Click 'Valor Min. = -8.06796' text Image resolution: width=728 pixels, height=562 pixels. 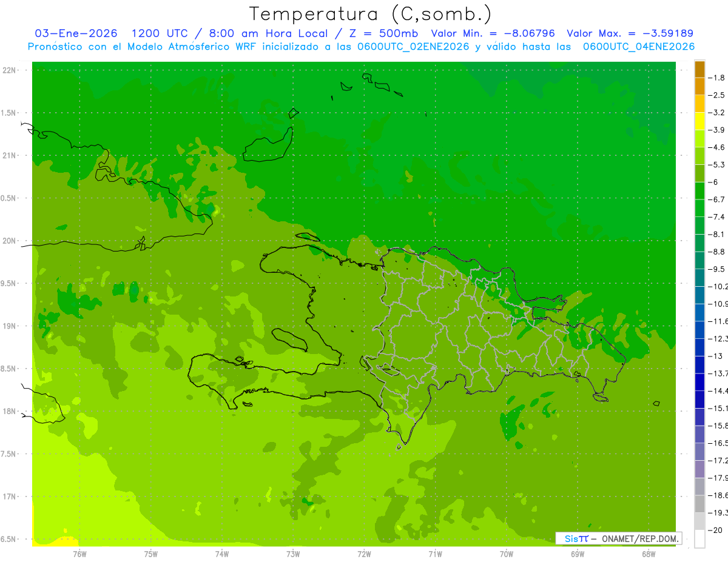point(493,33)
